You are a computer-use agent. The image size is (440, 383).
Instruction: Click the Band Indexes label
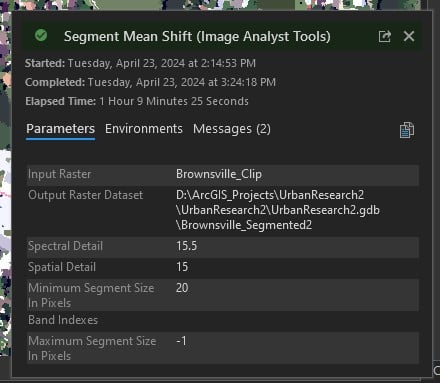pos(63,320)
